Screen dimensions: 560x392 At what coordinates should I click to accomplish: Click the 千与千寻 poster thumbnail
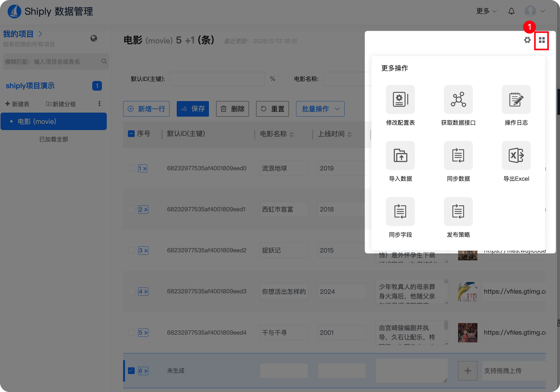click(x=467, y=333)
